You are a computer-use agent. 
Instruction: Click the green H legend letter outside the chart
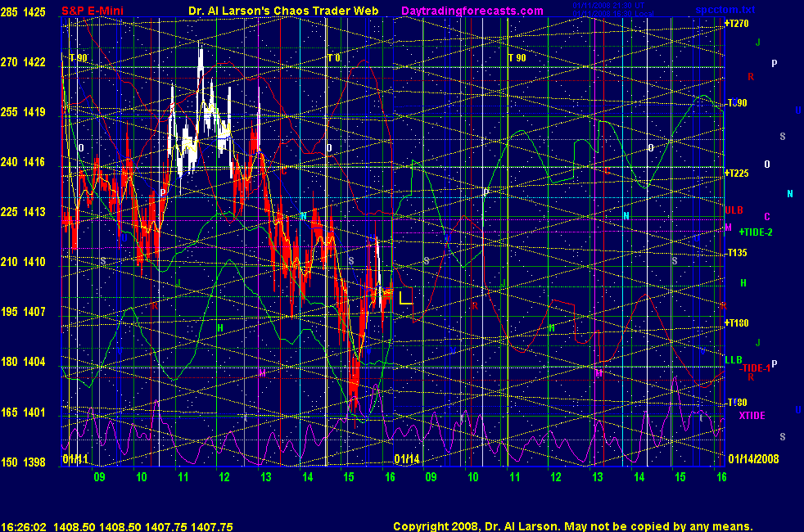click(x=743, y=283)
